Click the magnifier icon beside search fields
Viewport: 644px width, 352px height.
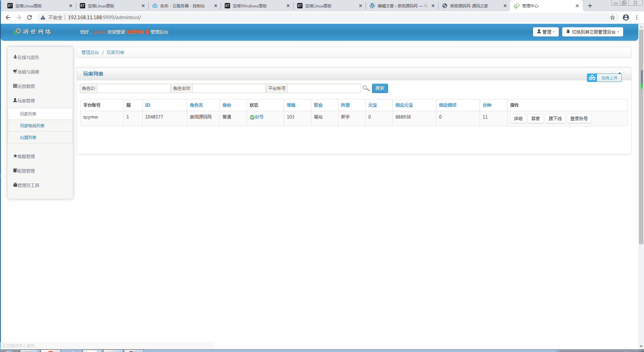366,88
